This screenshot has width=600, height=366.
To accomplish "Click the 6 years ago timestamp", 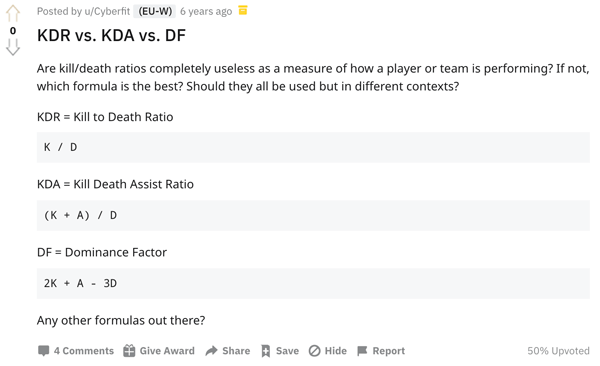I will pos(206,11).
